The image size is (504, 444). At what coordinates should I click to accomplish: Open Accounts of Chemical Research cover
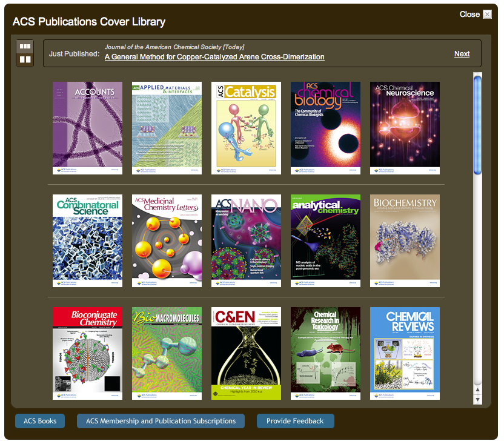pos(87,128)
